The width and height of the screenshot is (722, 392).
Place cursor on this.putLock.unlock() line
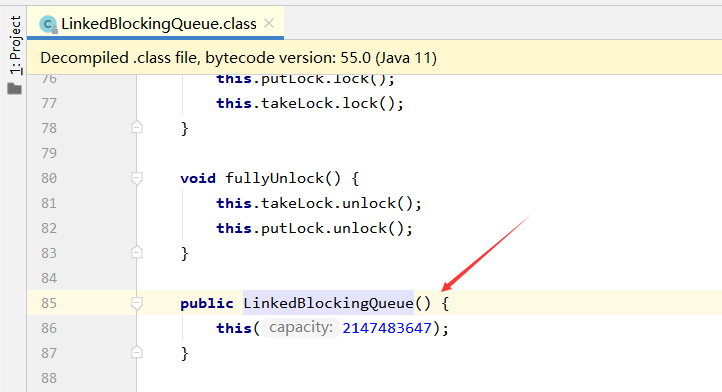(314, 228)
